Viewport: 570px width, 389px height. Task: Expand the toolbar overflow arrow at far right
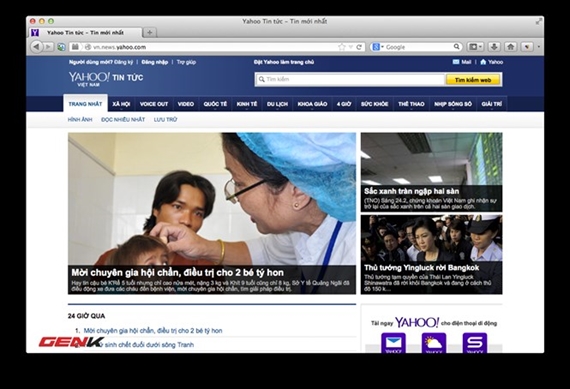coord(538,47)
